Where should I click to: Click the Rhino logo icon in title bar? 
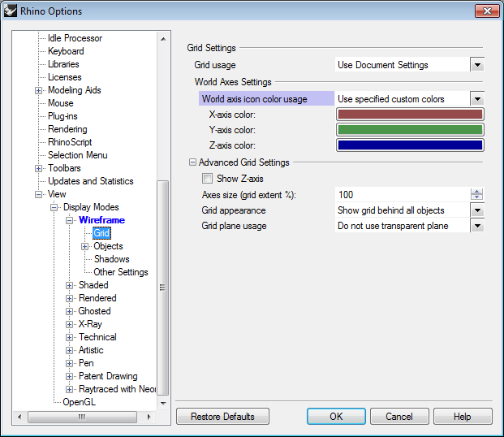coord(11,11)
